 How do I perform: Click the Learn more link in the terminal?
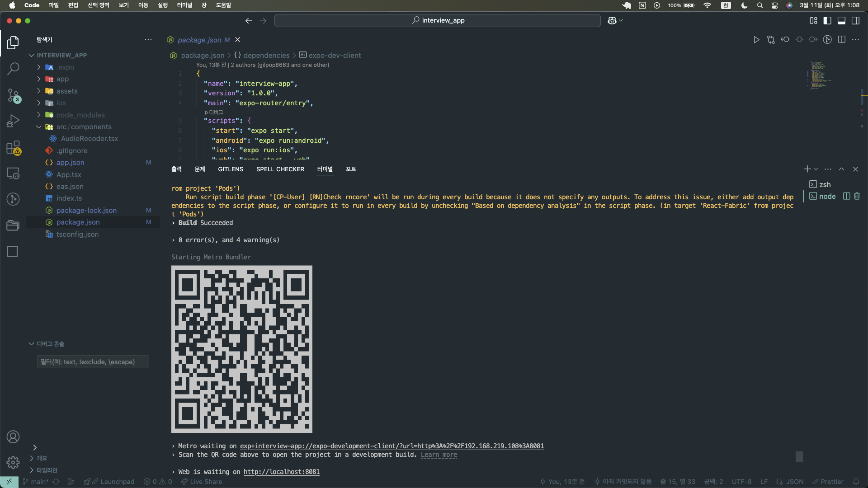[439, 455]
